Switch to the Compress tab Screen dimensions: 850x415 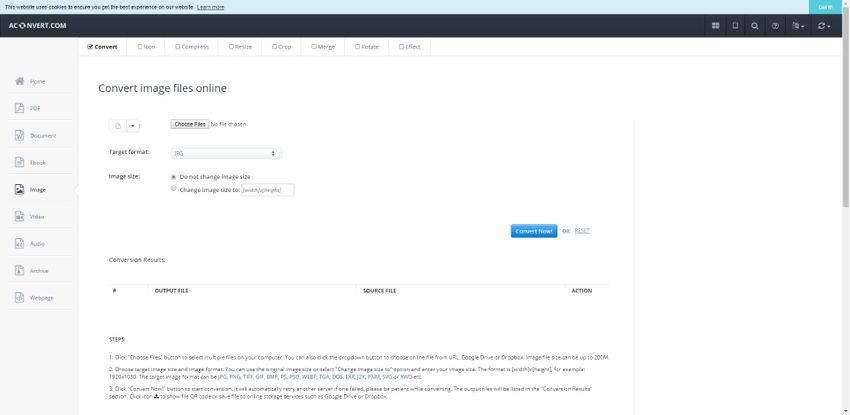point(193,46)
